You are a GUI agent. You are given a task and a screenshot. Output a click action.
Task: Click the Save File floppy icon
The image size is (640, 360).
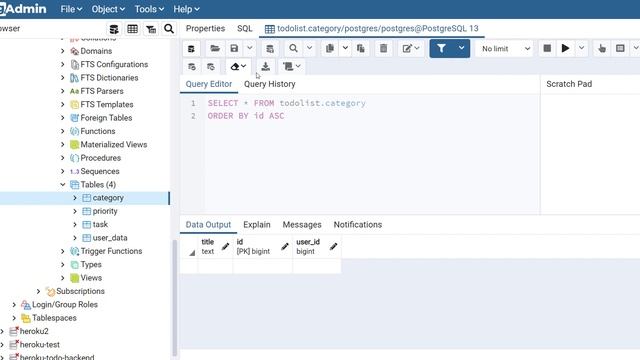pyautogui.click(x=234, y=49)
